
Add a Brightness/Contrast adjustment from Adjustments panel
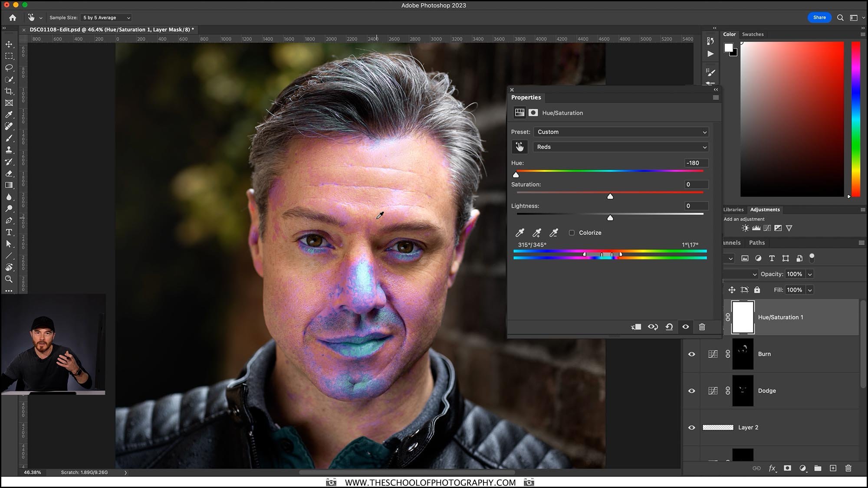[x=745, y=228]
